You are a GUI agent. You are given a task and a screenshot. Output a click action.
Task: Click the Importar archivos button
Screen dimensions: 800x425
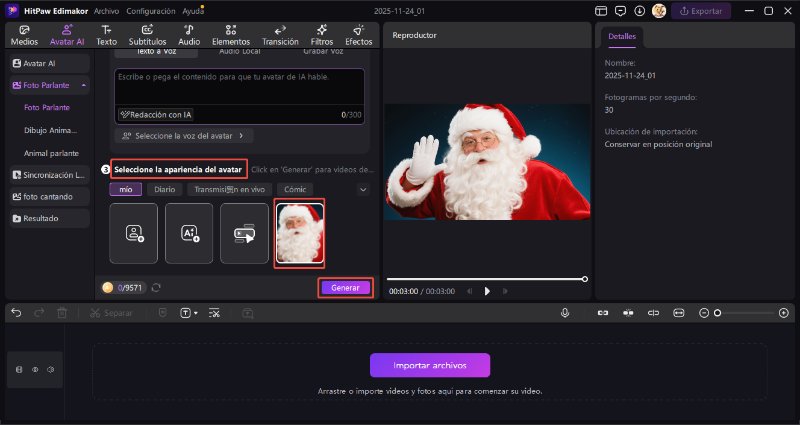pyautogui.click(x=430, y=365)
